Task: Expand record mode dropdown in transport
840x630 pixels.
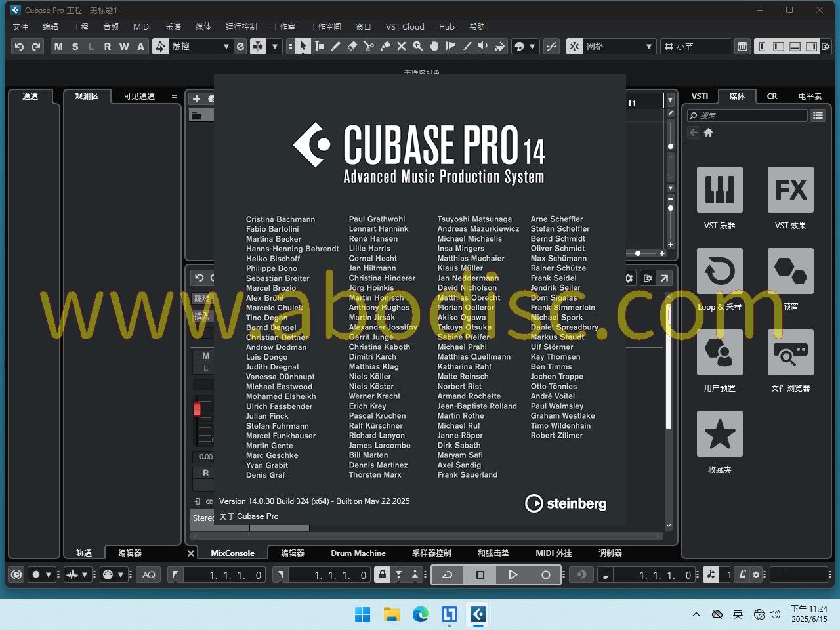Action: [48, 575]
